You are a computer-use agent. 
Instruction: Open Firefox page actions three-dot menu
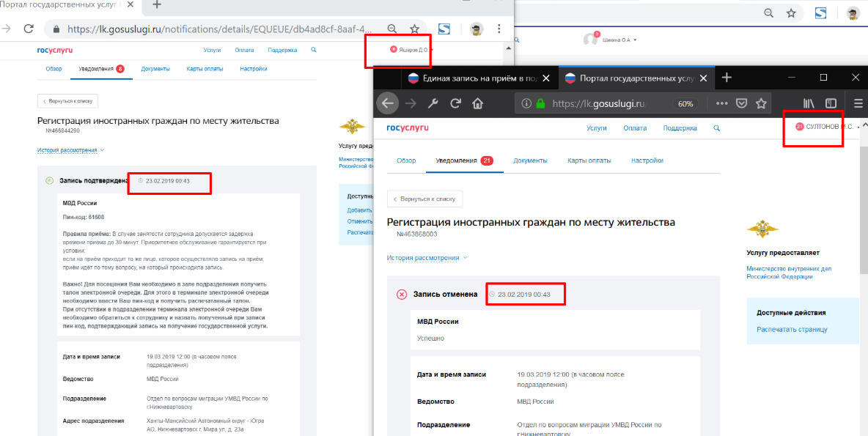(x=721, y=103)
